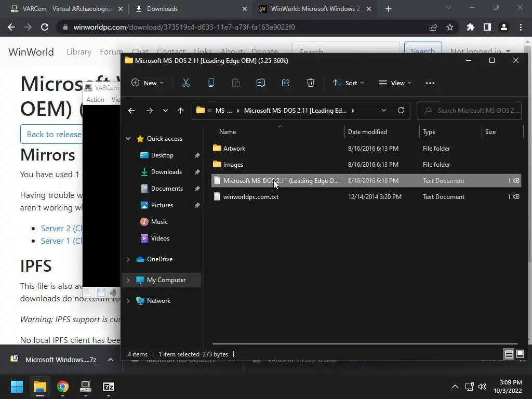The image size is (532, 399).
Task: Select Downloads in Quick access
Action: click(166, 172)
